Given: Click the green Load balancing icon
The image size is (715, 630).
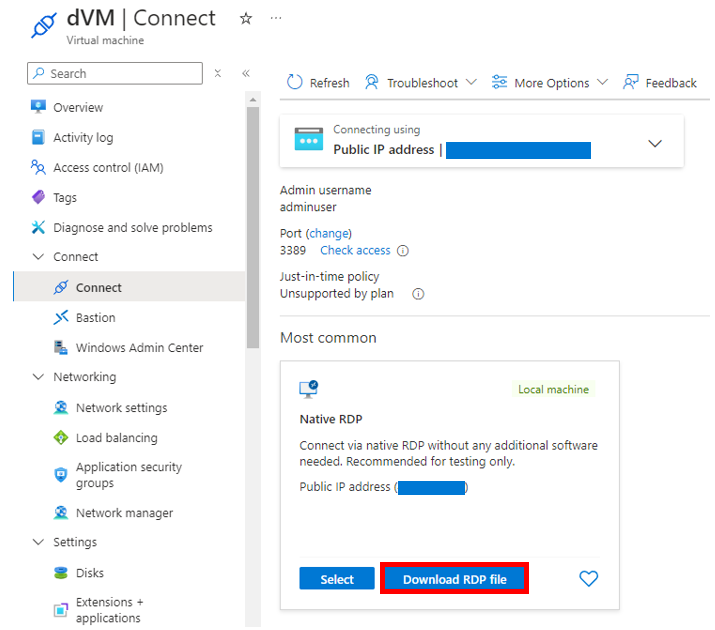Looking at the screenshot, I should [x=61, y=438].
